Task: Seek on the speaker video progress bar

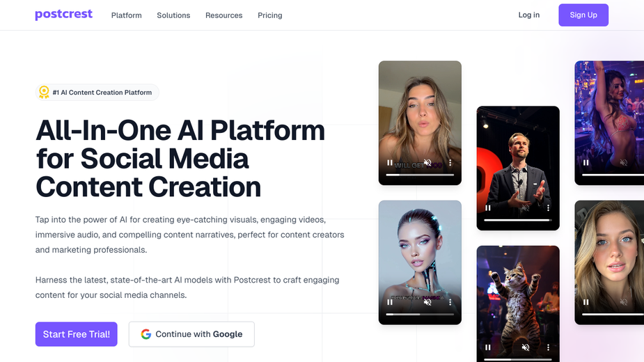Action: [518, 220]
